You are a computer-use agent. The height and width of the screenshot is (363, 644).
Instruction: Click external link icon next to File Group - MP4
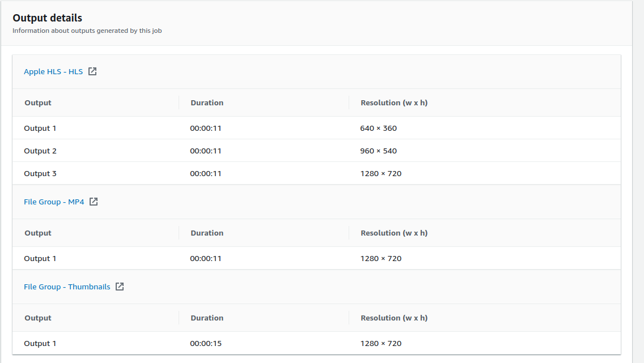[x=94, y=202]
